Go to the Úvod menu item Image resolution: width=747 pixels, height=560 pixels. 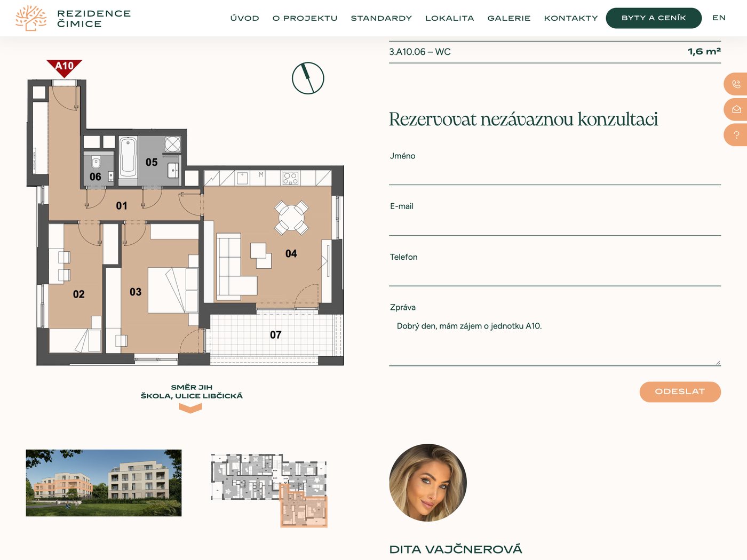(x=245, y=18)
